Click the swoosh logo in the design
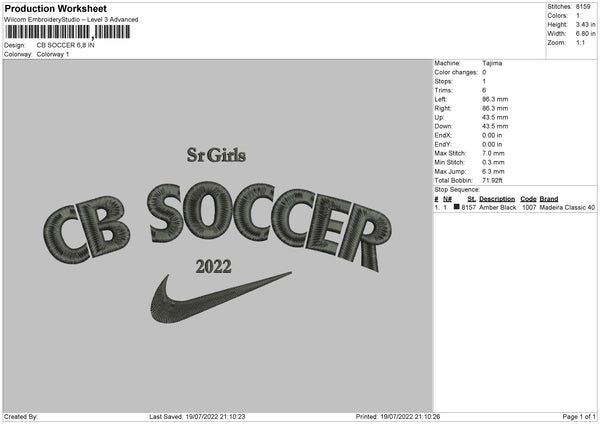The height and width of the screenshot is (424, 600). click(x=220, y=298)
